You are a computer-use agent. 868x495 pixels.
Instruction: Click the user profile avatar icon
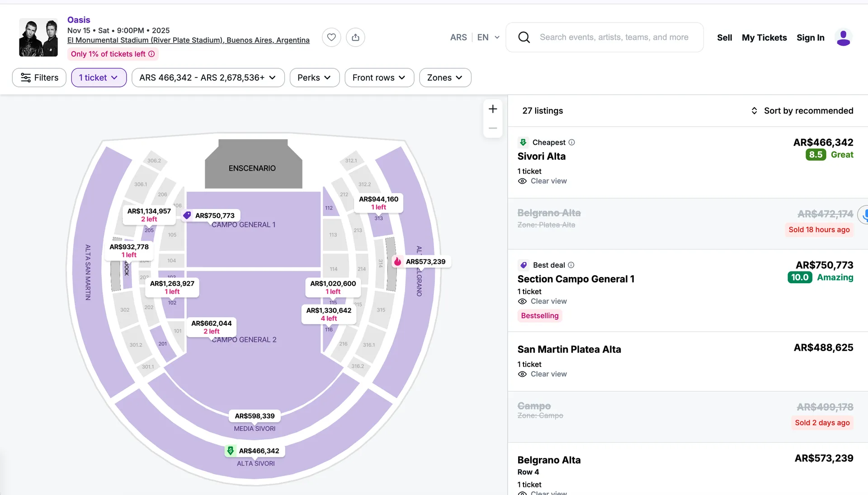coord(843,38)
